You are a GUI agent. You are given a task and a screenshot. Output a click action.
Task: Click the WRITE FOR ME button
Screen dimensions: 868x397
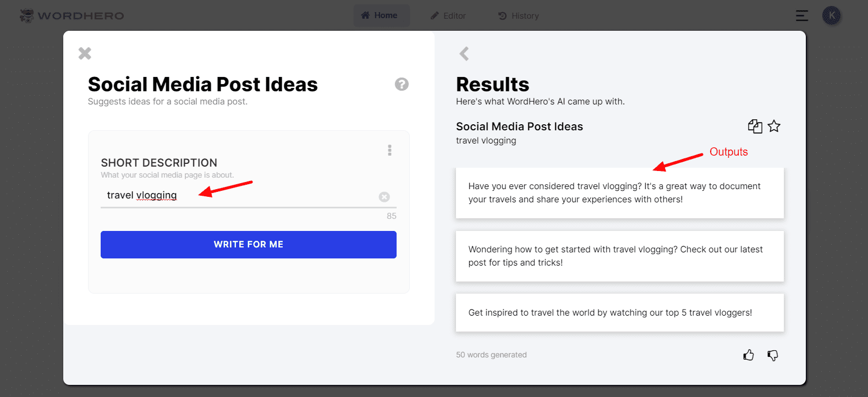point(248,245)
